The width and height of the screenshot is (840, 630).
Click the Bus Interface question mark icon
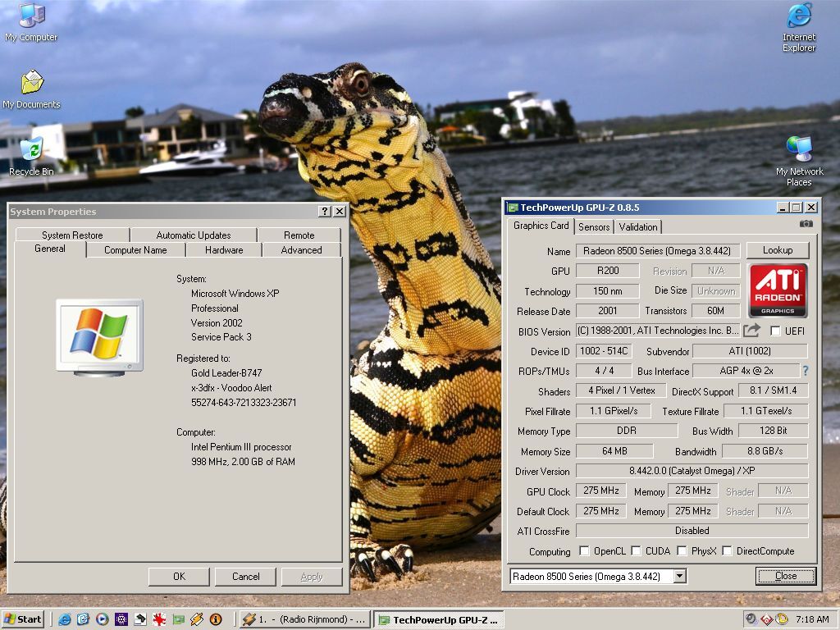[805, 371]
